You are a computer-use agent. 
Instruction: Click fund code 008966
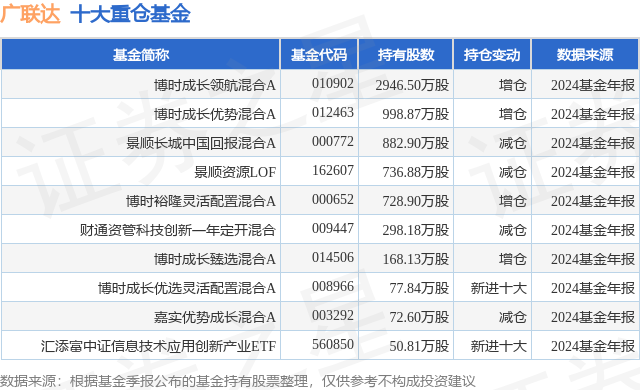333,286
